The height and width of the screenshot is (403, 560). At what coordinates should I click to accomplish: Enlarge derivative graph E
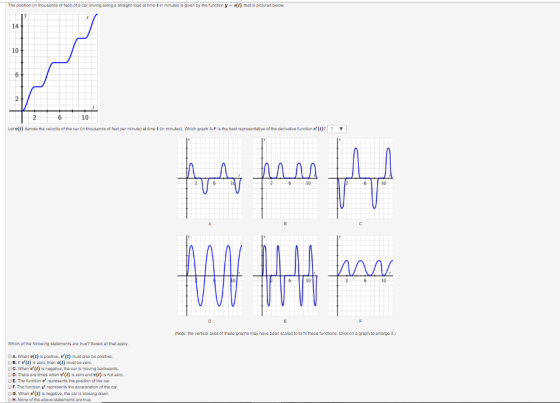285,275
